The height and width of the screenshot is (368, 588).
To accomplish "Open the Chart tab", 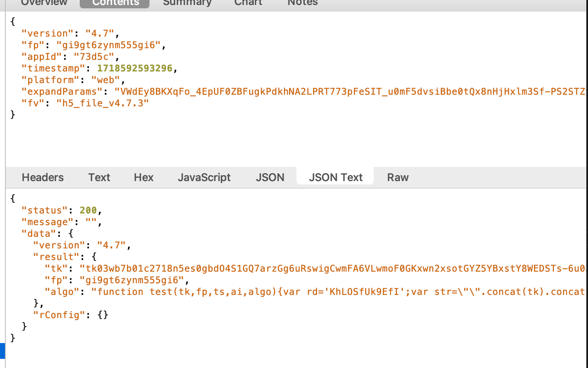I will pyautogui.click(x=248, y=2).
